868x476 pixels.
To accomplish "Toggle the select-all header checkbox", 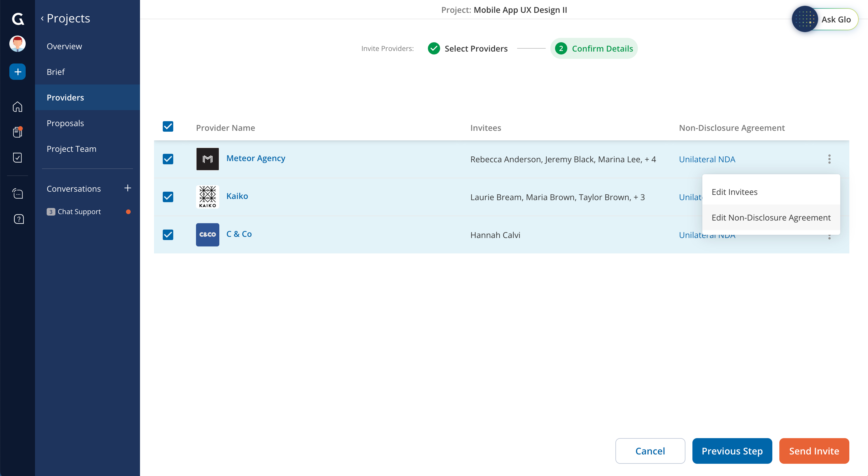I will coord(168,127).
